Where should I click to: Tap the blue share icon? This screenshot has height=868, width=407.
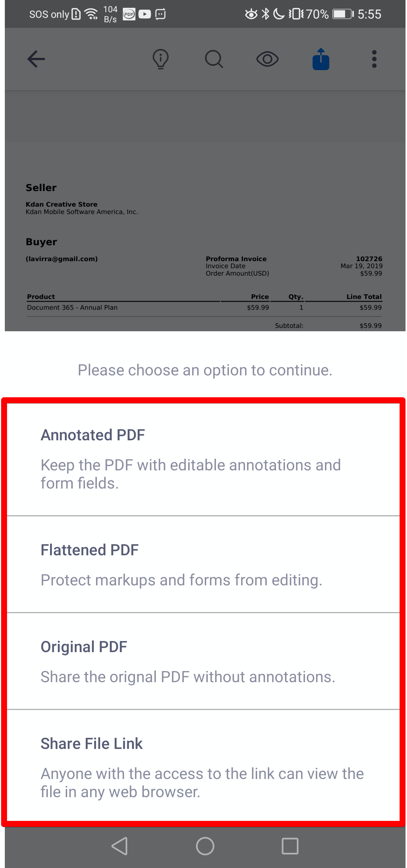click(321, 59)
